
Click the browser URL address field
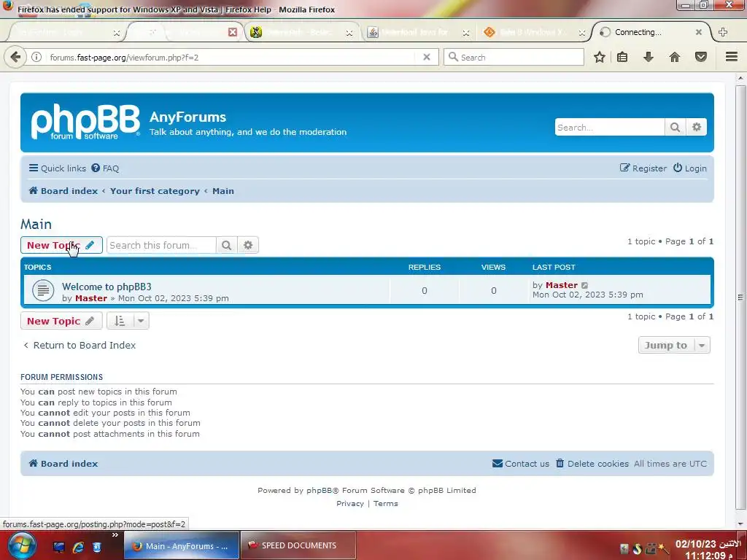[x=231, y=57]
